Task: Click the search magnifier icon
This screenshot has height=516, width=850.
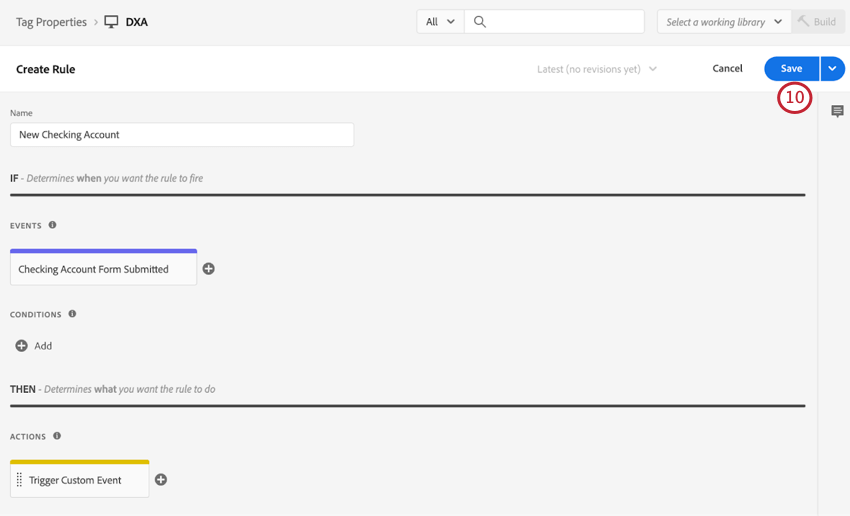Action: click(x=480, y=22)
